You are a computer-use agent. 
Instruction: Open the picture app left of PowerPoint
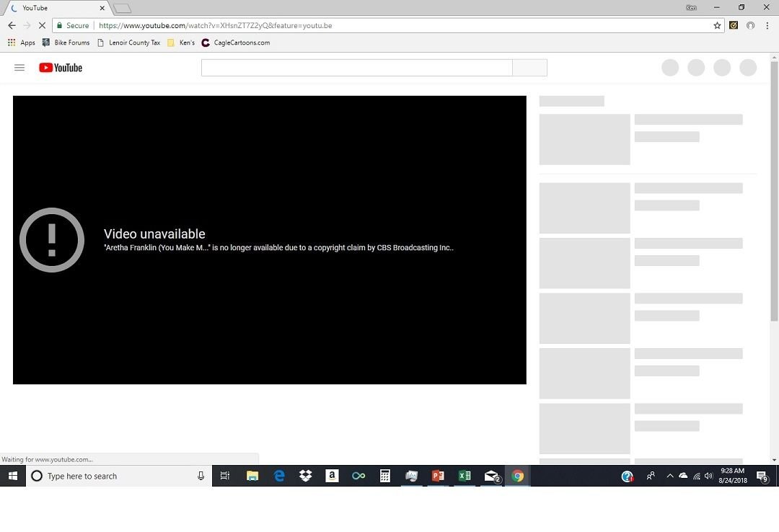pos(411,476)
